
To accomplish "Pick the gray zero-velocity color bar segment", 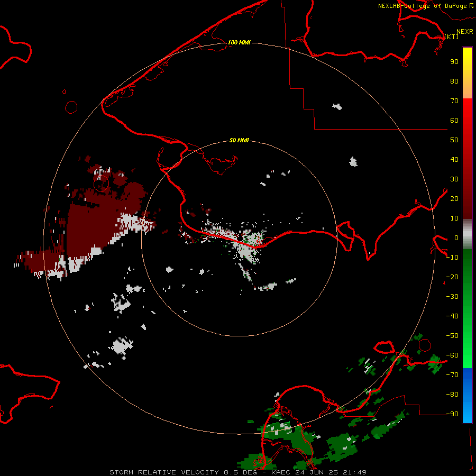I will (x=467, y=234).
